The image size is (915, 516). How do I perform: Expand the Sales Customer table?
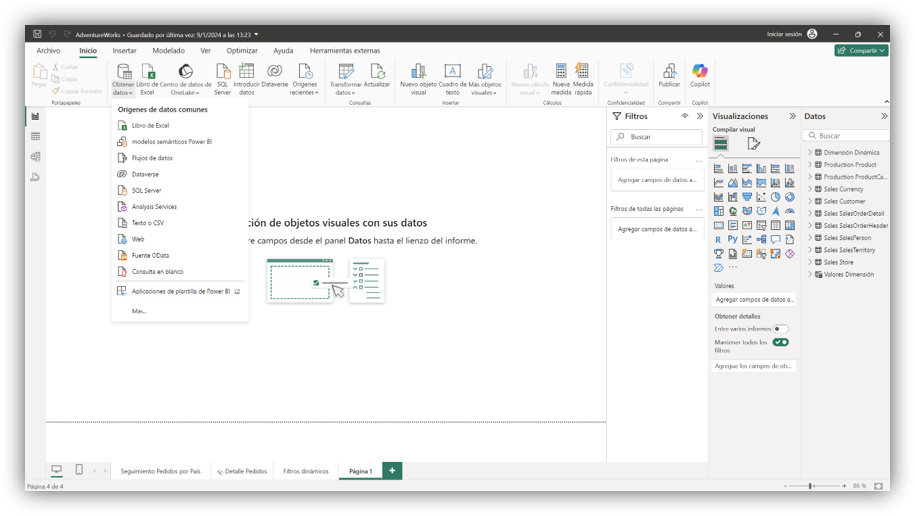coord(810,201)
